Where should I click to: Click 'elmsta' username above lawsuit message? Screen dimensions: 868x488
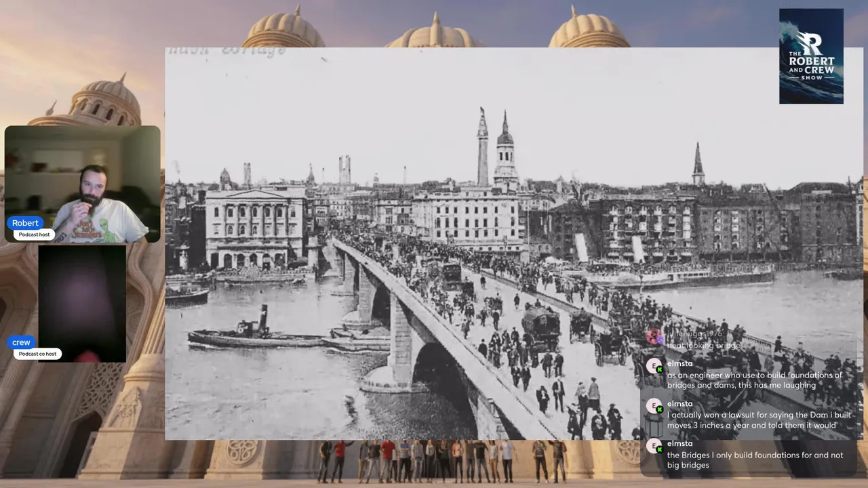pos(679,404)
